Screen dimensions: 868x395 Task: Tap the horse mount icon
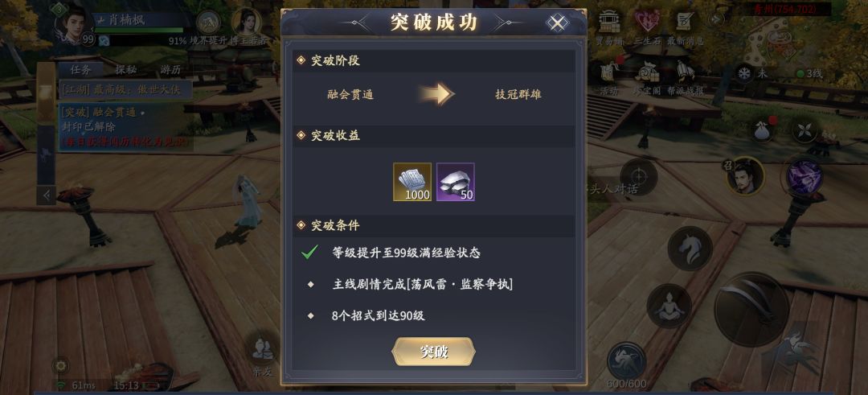(690, 249)
